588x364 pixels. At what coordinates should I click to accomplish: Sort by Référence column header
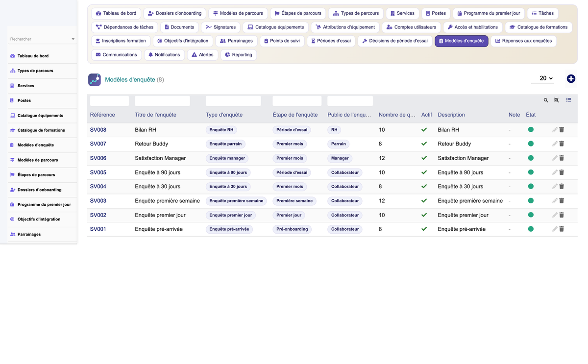[x=102, y=115]
